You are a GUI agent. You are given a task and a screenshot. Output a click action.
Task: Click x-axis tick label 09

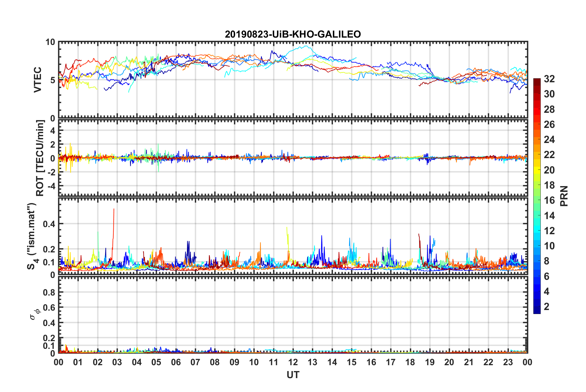(234, 362)
